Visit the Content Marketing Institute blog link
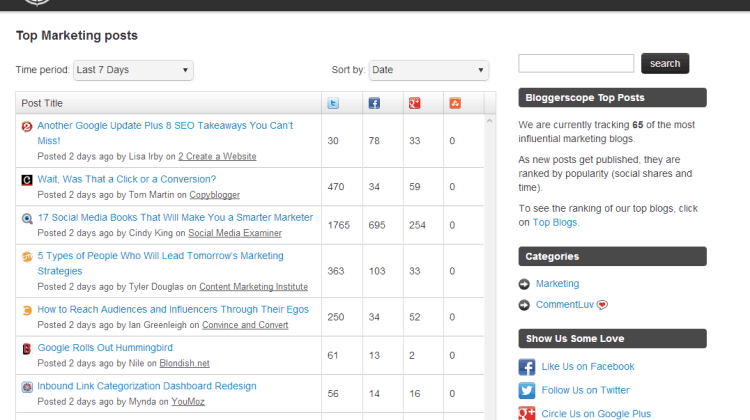This screenshot has height=420, width=750. [254, 287]
